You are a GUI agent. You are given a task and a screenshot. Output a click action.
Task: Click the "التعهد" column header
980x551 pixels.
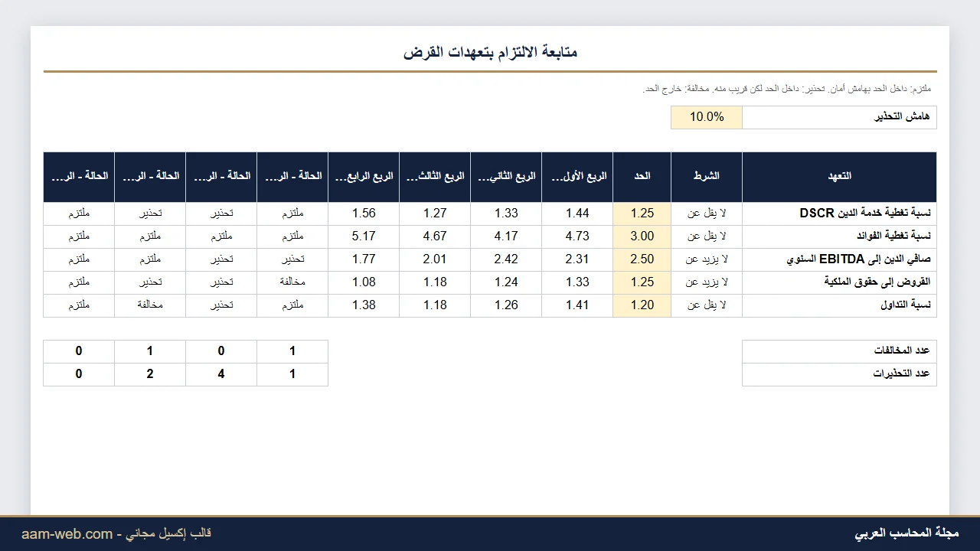pyautogui.click(x=839, y=177)
